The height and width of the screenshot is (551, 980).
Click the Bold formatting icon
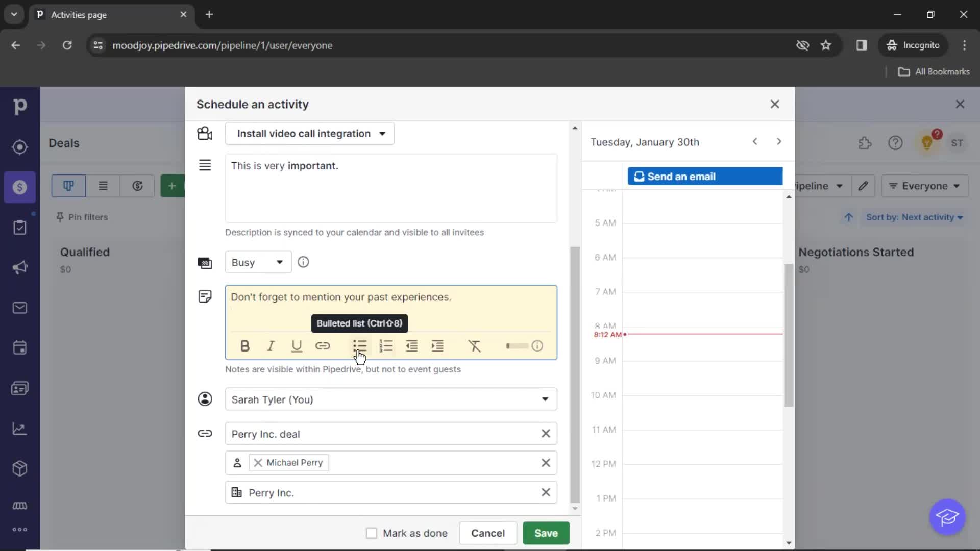pos(244,346)
